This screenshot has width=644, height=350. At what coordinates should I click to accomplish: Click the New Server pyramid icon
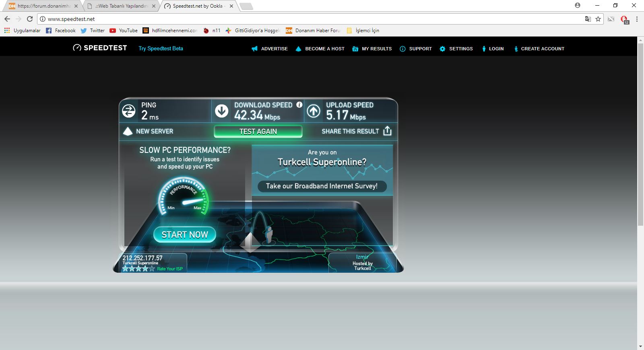coord(128,131)
